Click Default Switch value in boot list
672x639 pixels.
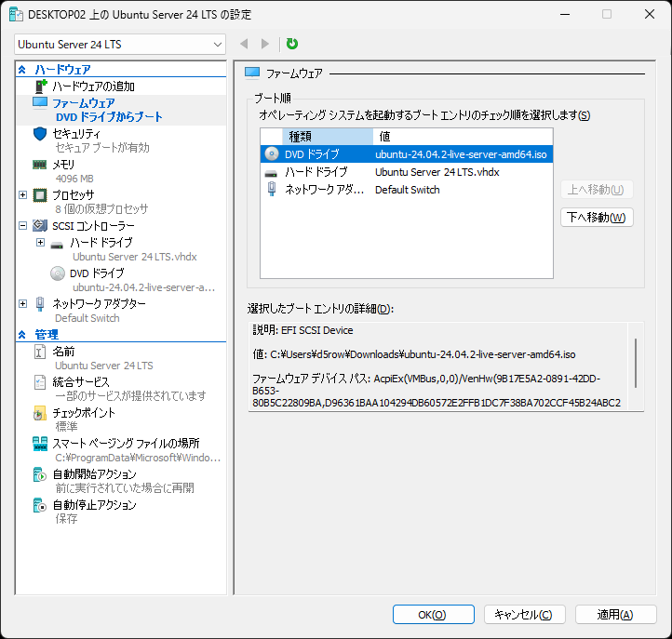407,190
